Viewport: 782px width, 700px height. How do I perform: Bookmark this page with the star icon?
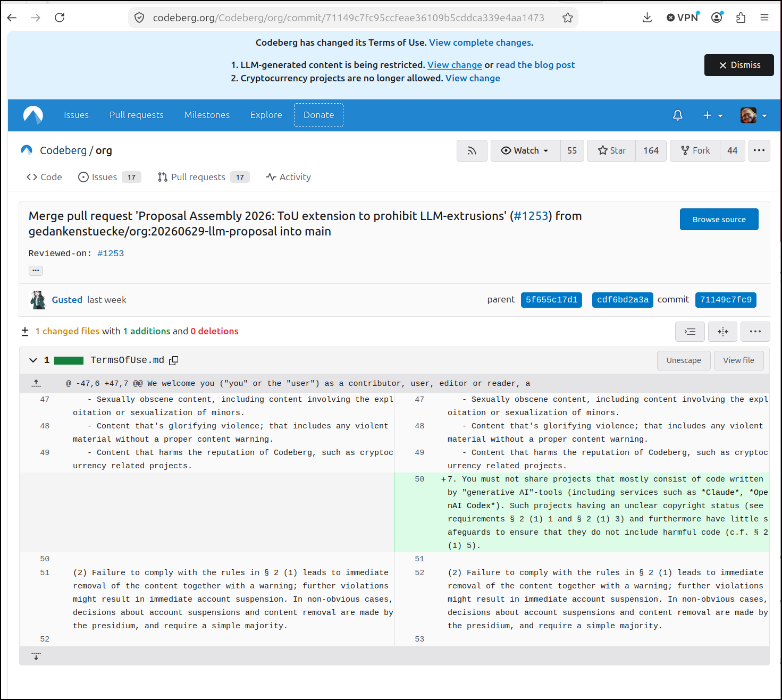click(568, 18)
